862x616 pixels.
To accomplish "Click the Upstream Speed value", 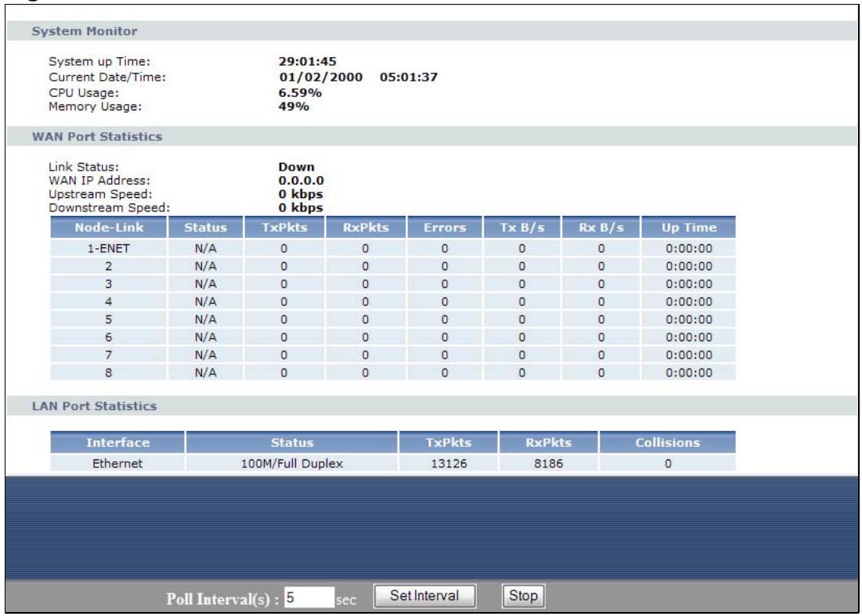I will click(301, 195).
